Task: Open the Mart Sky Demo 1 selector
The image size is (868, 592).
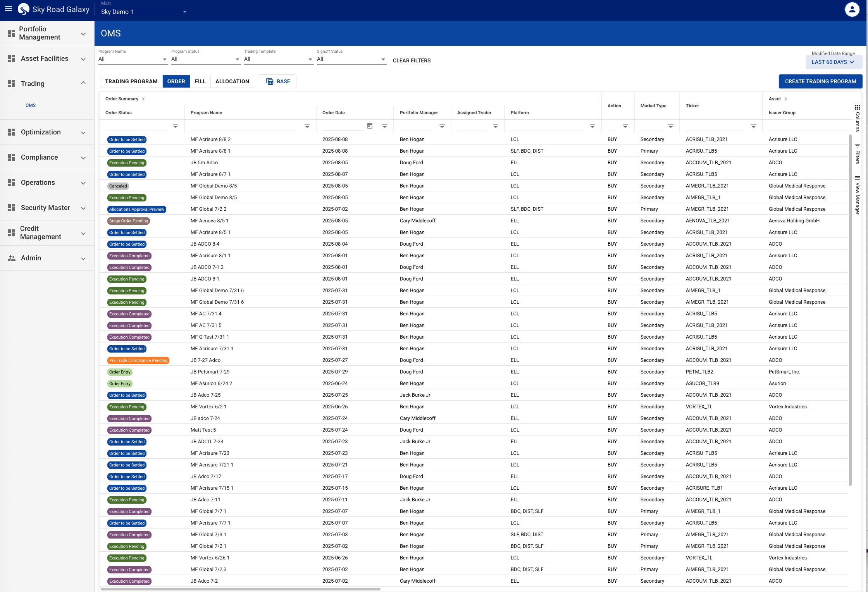Action: [144, 12]
